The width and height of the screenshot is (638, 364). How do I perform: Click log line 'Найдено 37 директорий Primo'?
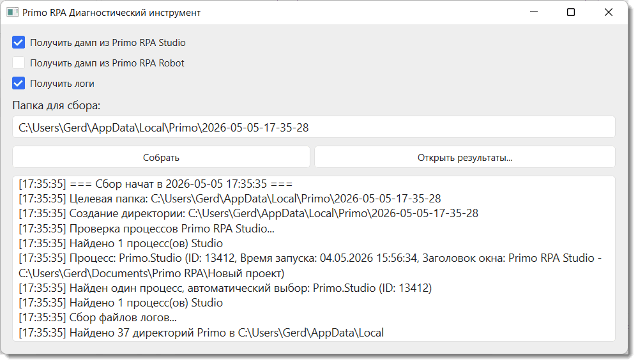coord(201,333)
